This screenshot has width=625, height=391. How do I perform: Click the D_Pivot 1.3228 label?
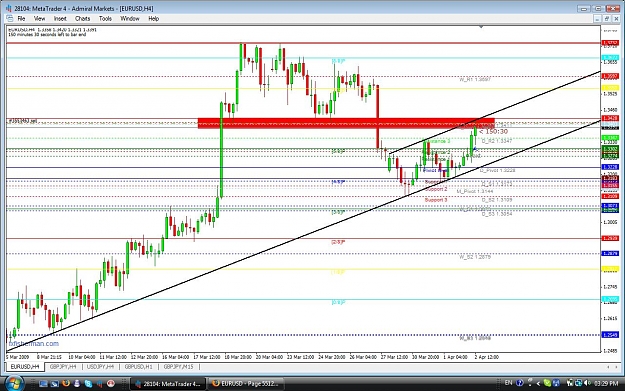coord(497,171)
